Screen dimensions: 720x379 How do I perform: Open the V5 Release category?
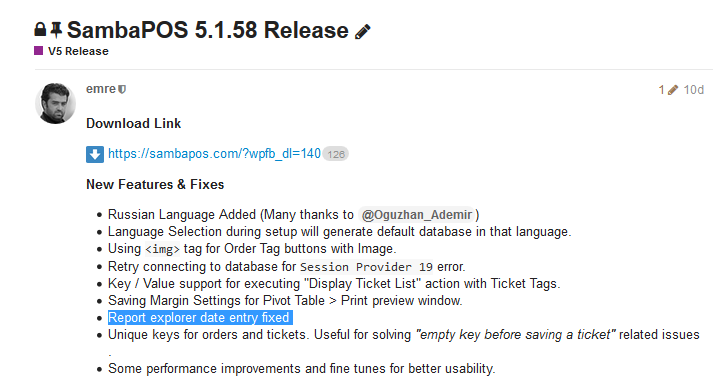(x=78, y=51)
